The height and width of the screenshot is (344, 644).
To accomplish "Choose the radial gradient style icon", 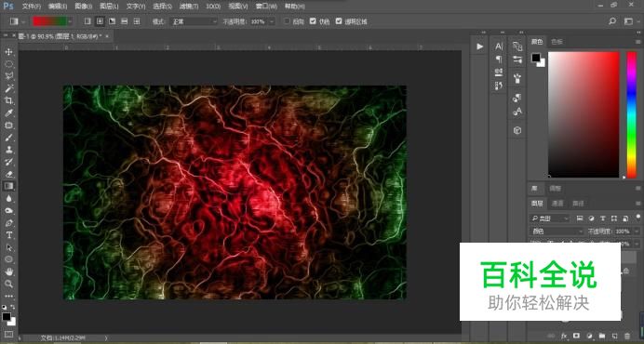I will tap(100, 21).
